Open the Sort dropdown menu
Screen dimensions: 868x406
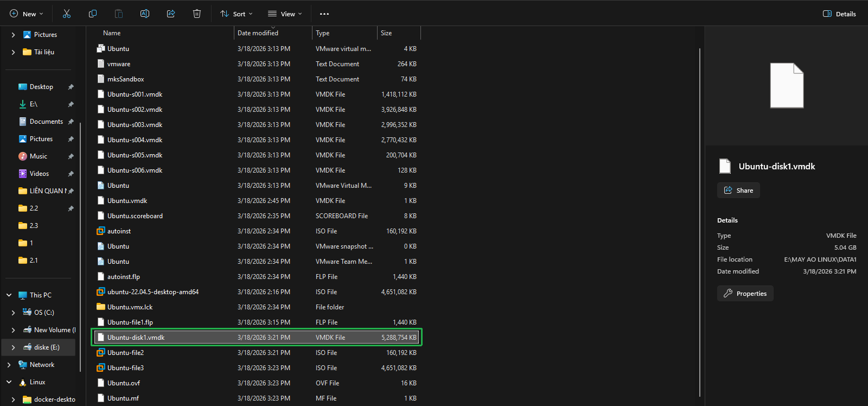237,14
